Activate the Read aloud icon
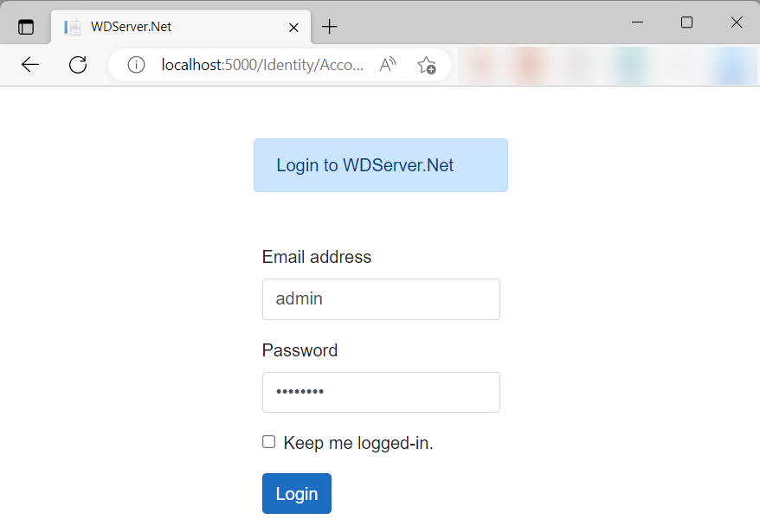 (388, 64)
